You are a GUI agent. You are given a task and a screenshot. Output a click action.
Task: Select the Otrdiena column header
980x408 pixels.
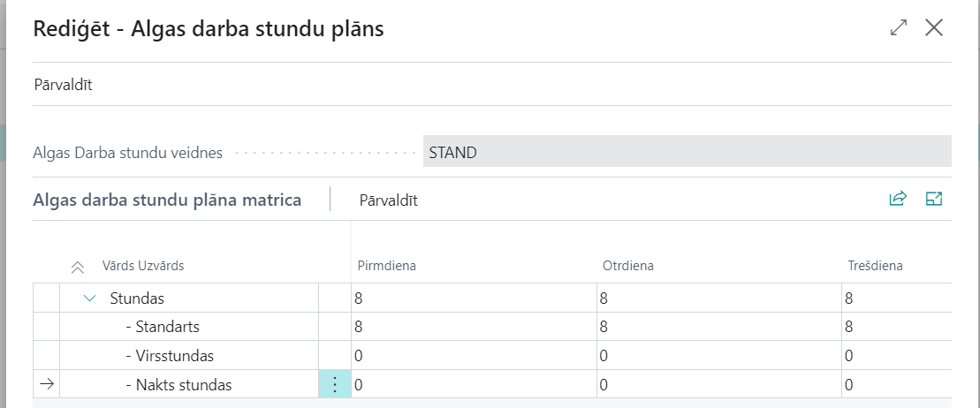click(x=627, y=266)
